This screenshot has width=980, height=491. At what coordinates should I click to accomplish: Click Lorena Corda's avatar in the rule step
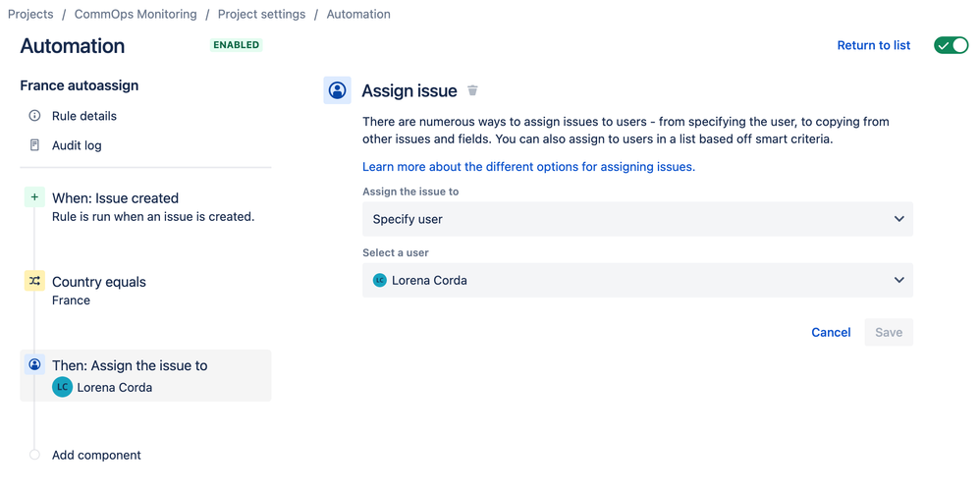(x=63, y=387)
